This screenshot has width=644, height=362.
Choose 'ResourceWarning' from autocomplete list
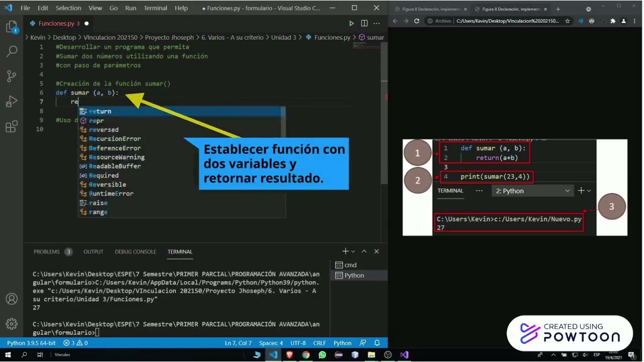pos(182,157)
